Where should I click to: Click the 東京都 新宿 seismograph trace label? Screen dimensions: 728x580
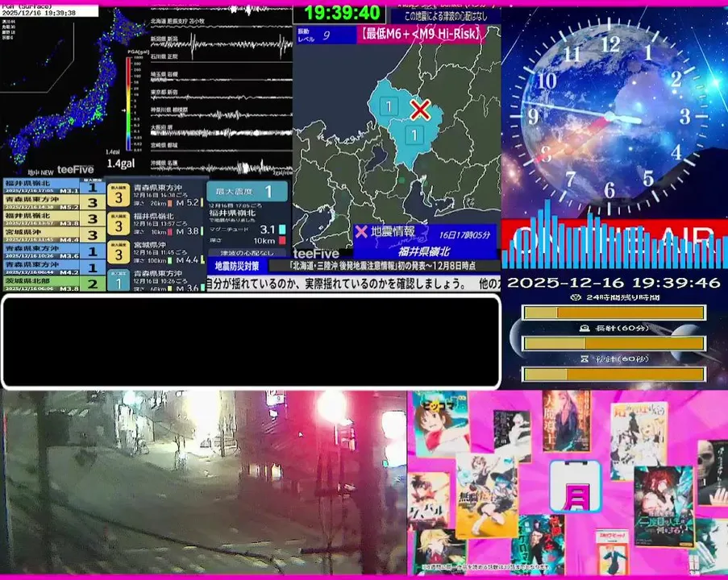164,93
